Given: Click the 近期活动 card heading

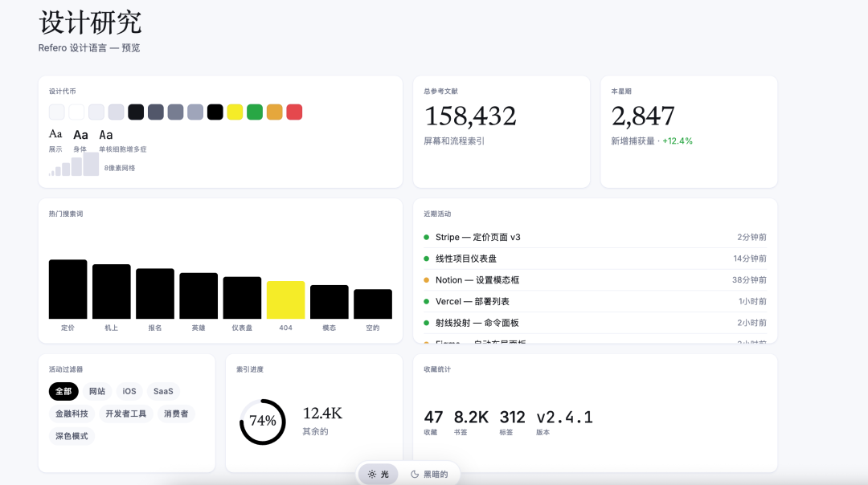Looking at the screenshot, I should point(437,214).
